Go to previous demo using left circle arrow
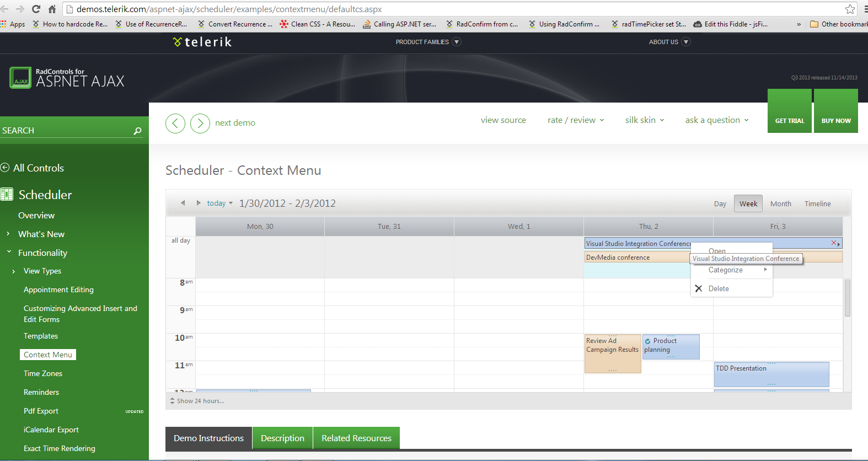This screenshot has height=461, width=868. point(175,123)
